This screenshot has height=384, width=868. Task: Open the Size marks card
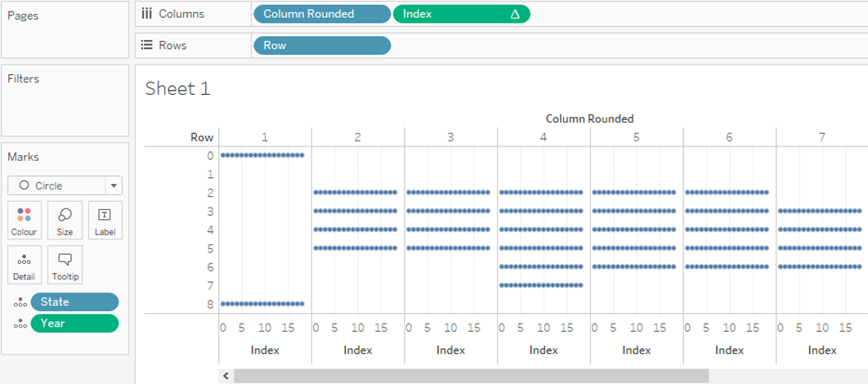click(x=65, y=220)
